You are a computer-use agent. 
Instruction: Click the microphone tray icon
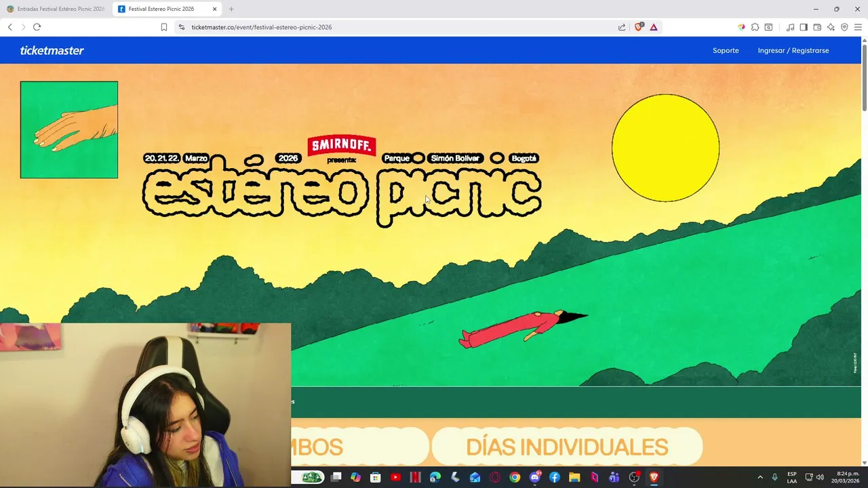pyautogui.click(x=774, y=477)
